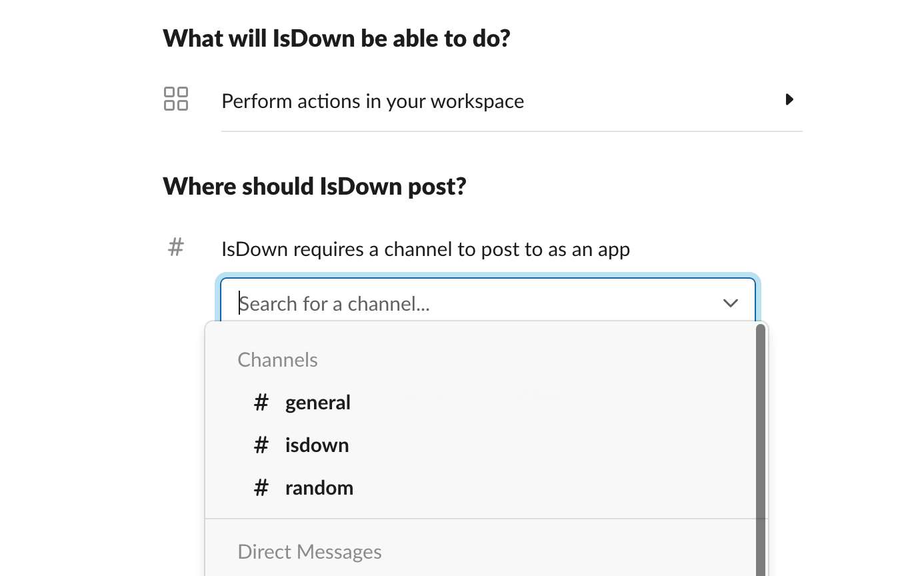Click the divider line under Perform actions

[511, 131]
